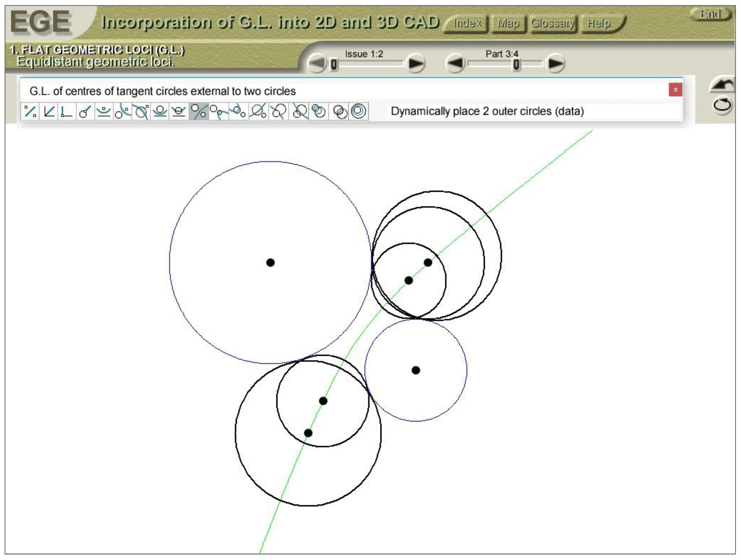Go to previous Part with left arrow
Viewport: 741px width, 560px height.
coord(456,63)
